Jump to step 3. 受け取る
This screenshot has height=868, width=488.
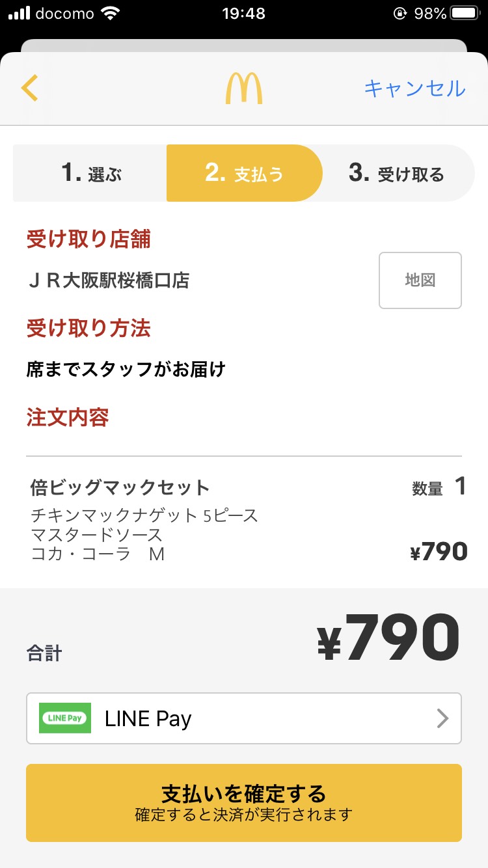(x=396, y=173)
